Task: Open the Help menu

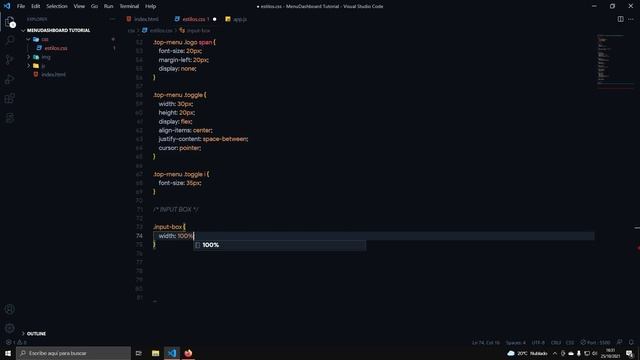Action: [x=151, y=6]
